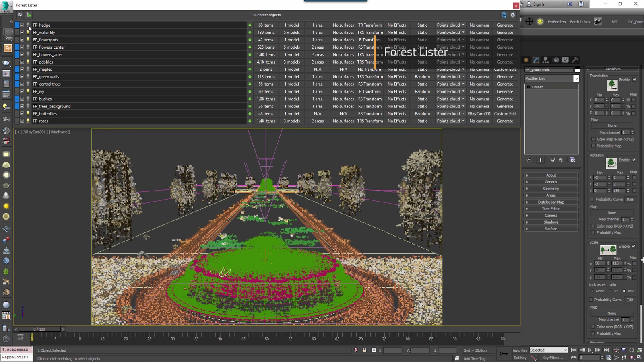Open the viewport Wireframe shading menu
The width and height of the screenshot is (644, 362).
(x=60, y=132)
